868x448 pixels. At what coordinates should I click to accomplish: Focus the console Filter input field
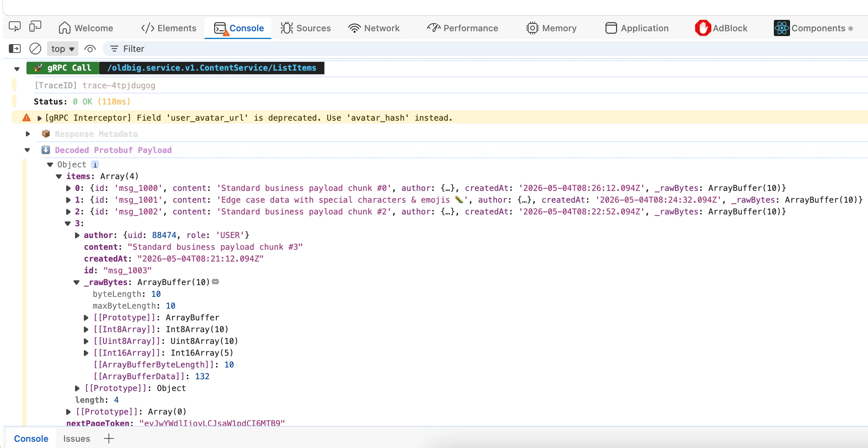tap(485, 49)
